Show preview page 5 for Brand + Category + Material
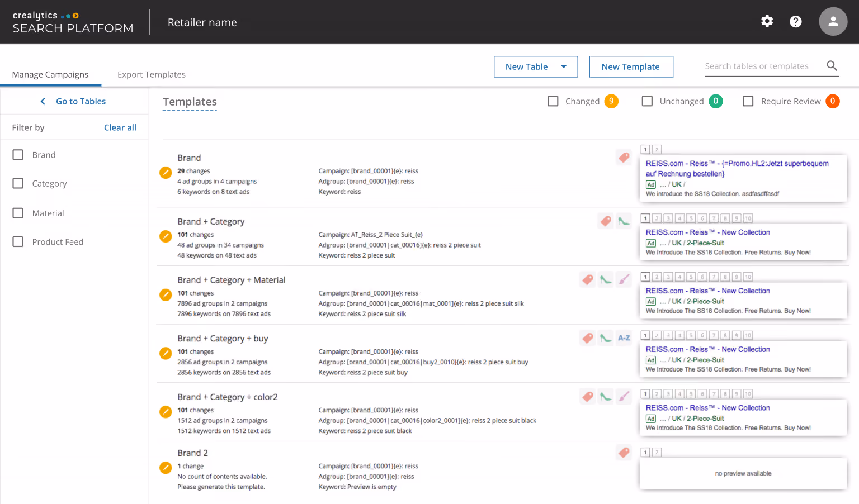Screen dimensions: 859x504 [x=691, y=277]
